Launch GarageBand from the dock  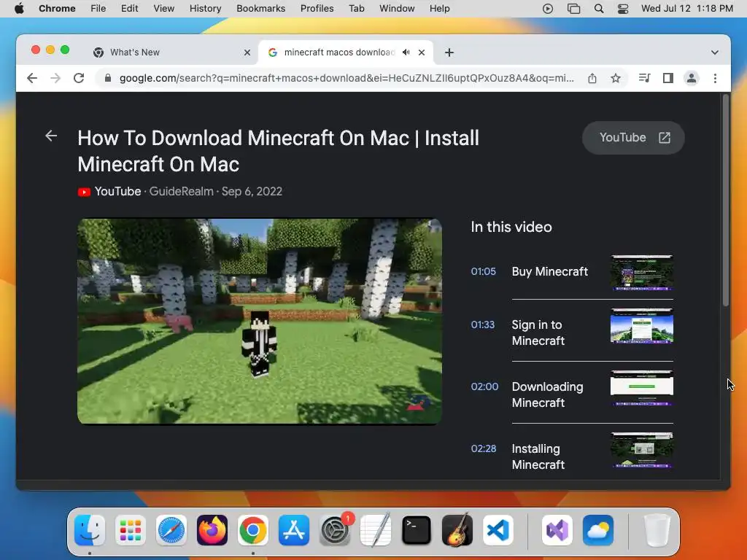click(x=457, y=530)
